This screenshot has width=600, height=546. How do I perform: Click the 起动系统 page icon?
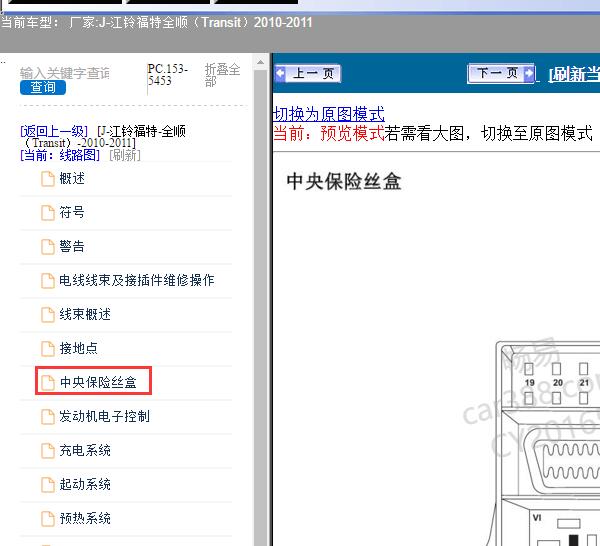[48, 485]
